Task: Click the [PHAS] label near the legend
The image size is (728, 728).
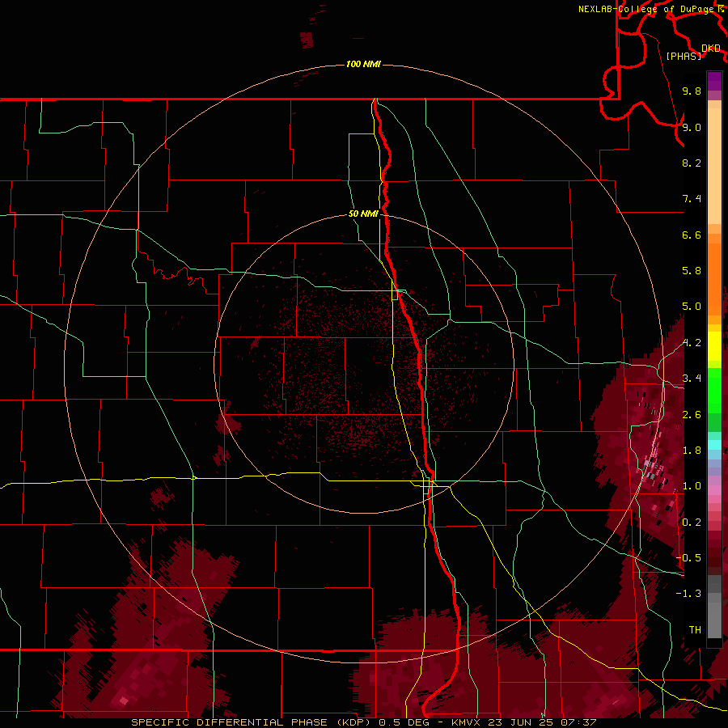Action: click(684, 56)
